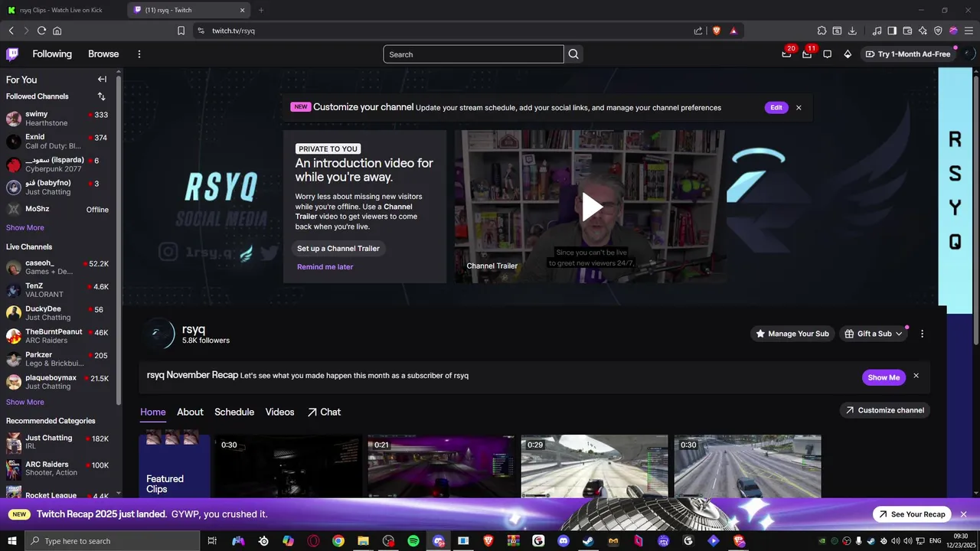
Task: Go to Following in top nav
Action: [52, 54]
